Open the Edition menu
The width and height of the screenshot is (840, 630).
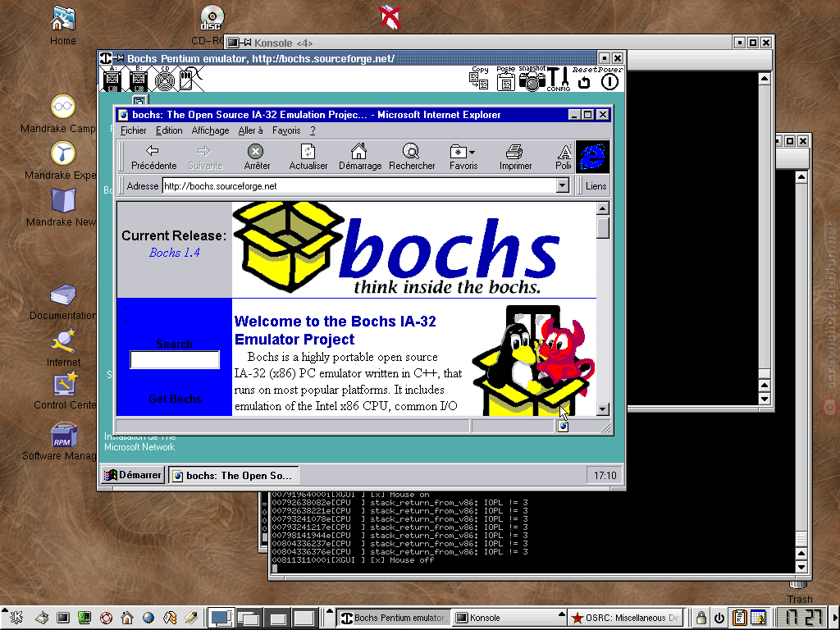169,130
